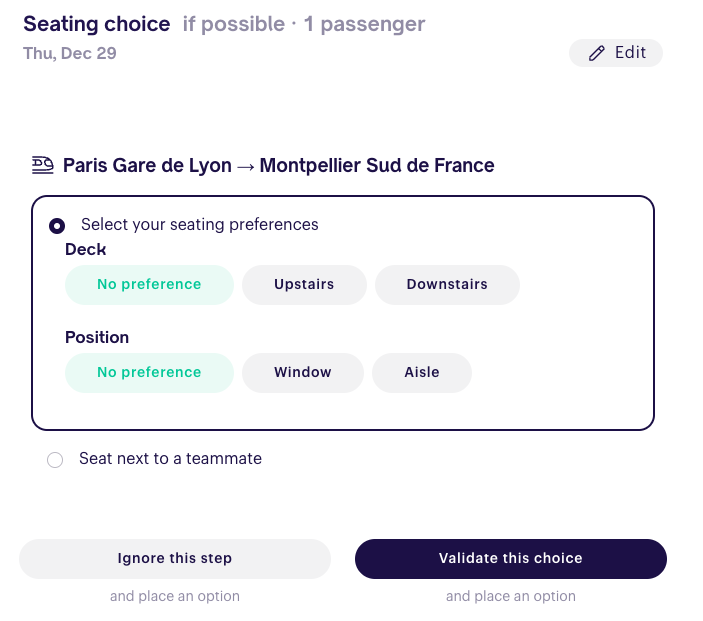This screenshot has width=703, height=621.
Task: Click the "Deck" section label
Action: click(86, 250)
